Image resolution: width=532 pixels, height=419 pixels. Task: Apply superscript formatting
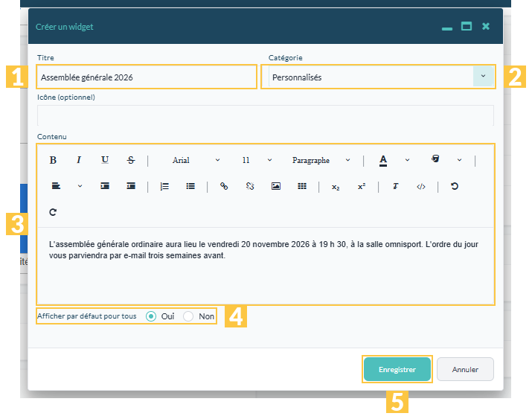(362, 186)
